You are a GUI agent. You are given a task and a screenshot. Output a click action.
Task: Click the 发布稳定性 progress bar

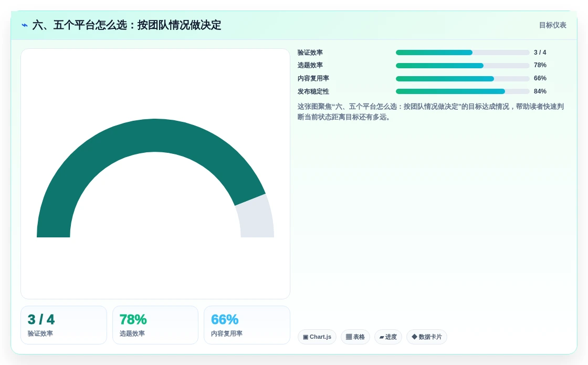point(463,91)
